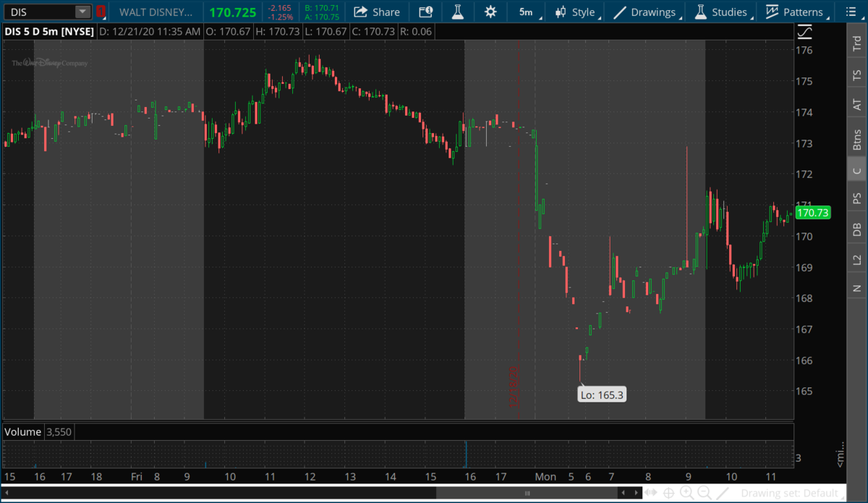Click the net change -2.165 value
868x503 pixels.
tap(279, 8)
